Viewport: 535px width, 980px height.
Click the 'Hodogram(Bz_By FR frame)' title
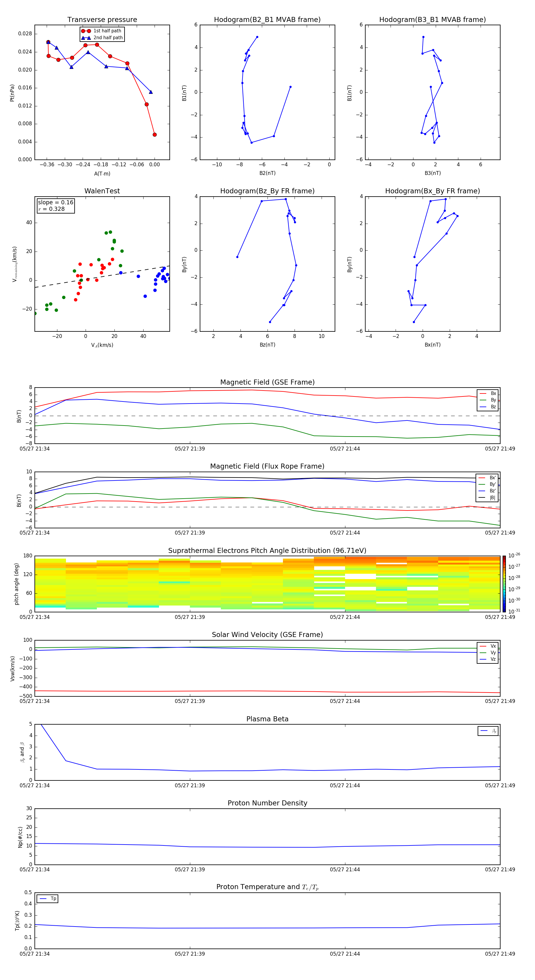pos(267,191)
